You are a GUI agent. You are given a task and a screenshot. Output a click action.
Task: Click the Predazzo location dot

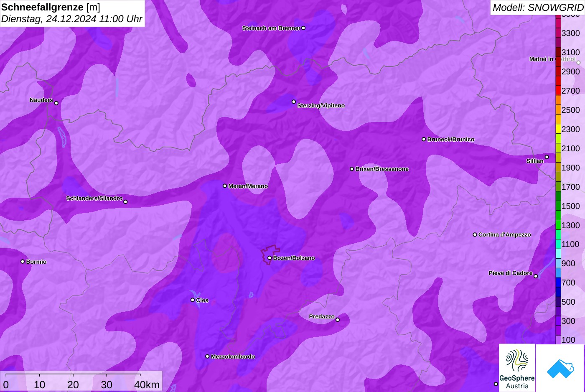[338, 320]
